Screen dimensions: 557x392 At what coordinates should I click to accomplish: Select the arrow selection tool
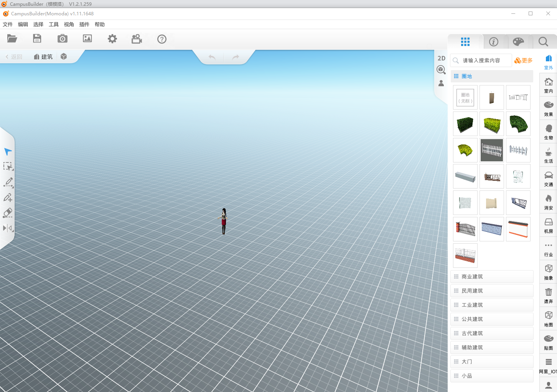[8, 151]
